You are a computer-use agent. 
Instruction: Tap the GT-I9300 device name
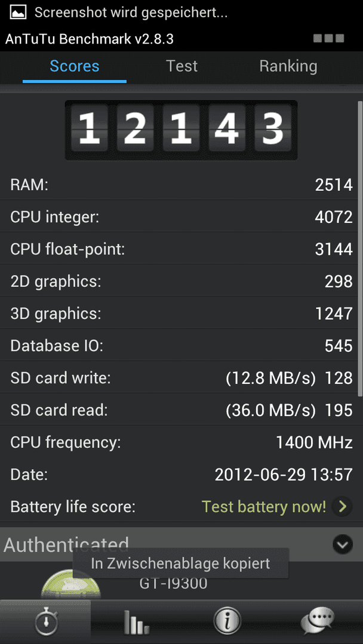click(173, 584)
